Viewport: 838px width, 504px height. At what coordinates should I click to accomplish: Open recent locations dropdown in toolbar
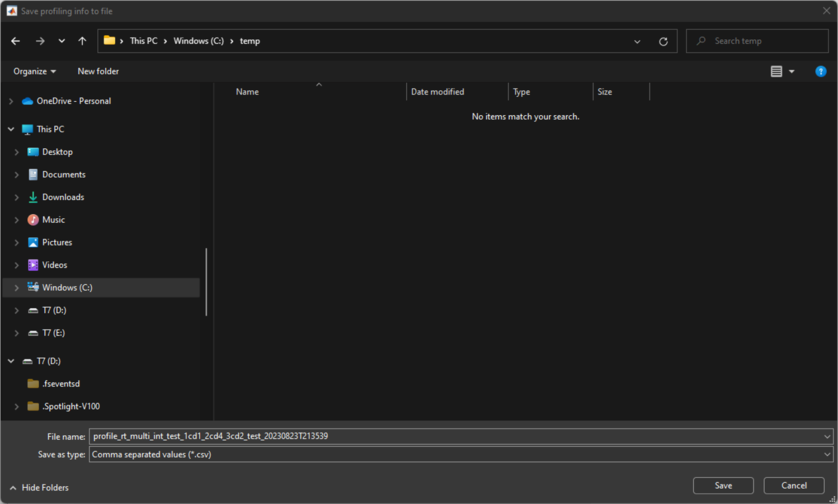point(61,41)
